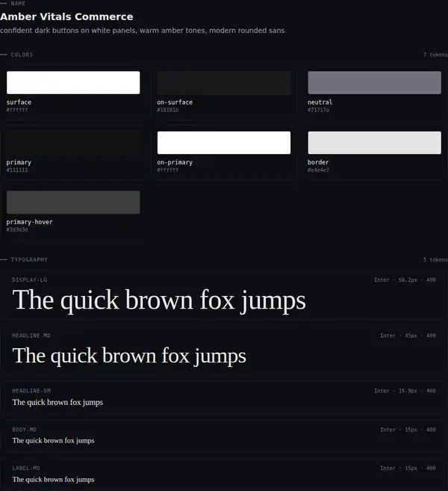Click the '#3d3d3d' hex value

17,229
